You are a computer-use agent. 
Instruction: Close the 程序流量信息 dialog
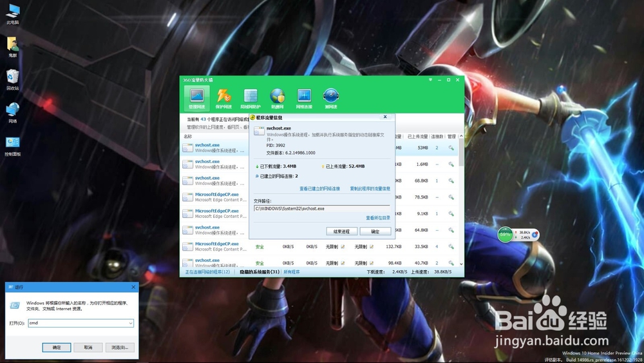point(385,117)
